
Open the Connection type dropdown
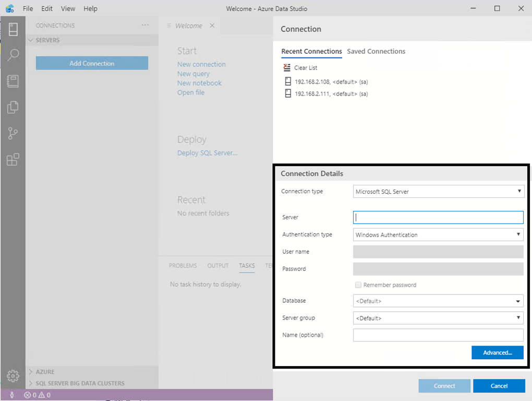pos(438,192)
